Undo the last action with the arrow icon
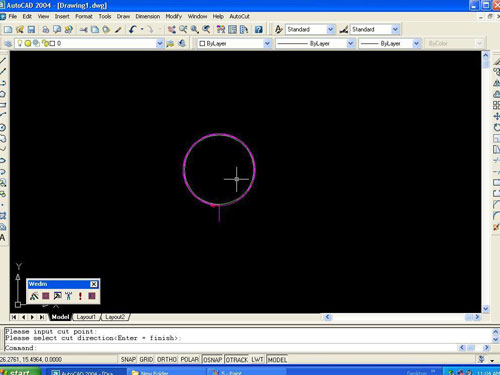Viewport: 500px width, 375px height. (x=133, y=30)
